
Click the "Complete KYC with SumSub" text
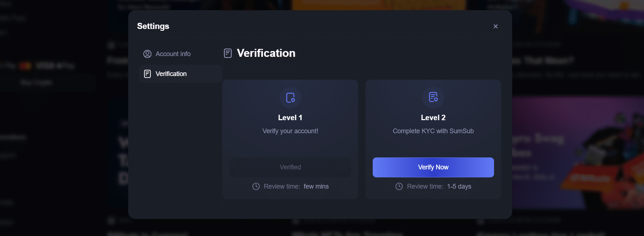[433, 131]
